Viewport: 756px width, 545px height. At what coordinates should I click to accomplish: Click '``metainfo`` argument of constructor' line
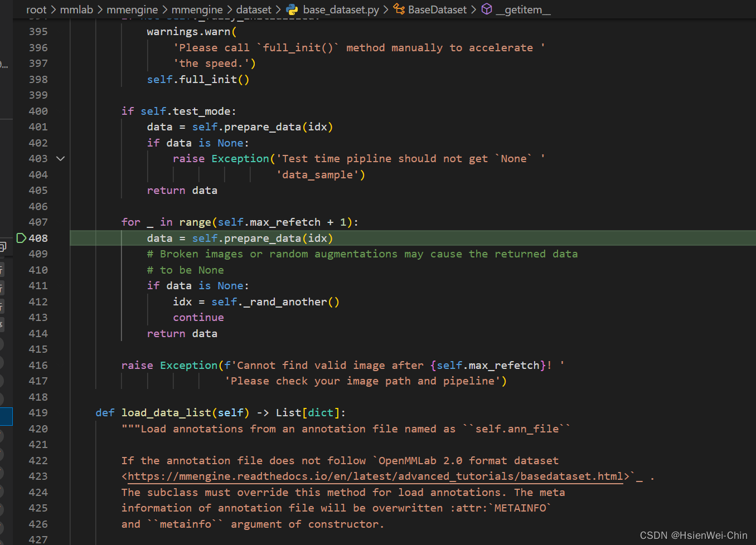265,524
